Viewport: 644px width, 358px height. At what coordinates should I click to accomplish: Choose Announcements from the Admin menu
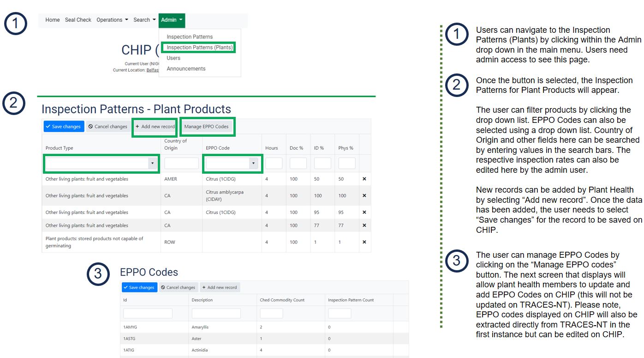tap(186, 68)
